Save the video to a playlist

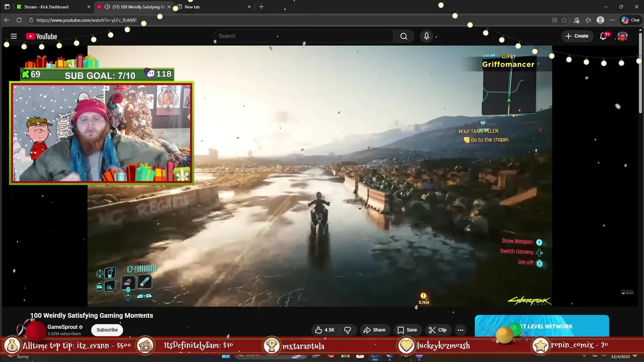point(407,330)
